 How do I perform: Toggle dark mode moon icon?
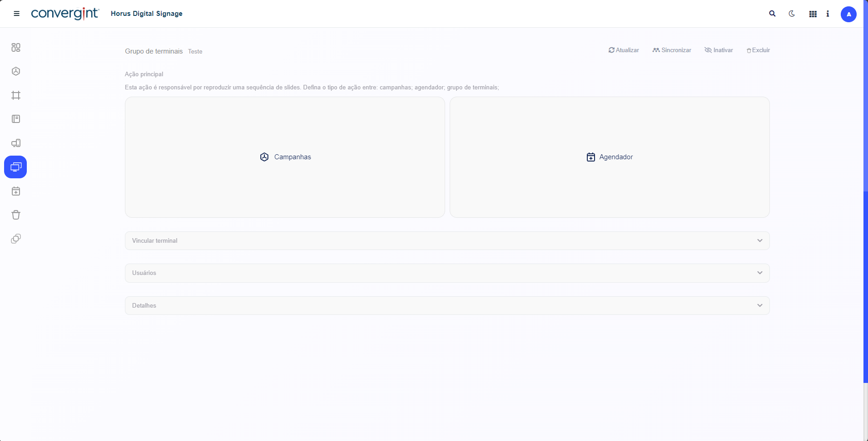pyautogui.click(x=792, y=14)
